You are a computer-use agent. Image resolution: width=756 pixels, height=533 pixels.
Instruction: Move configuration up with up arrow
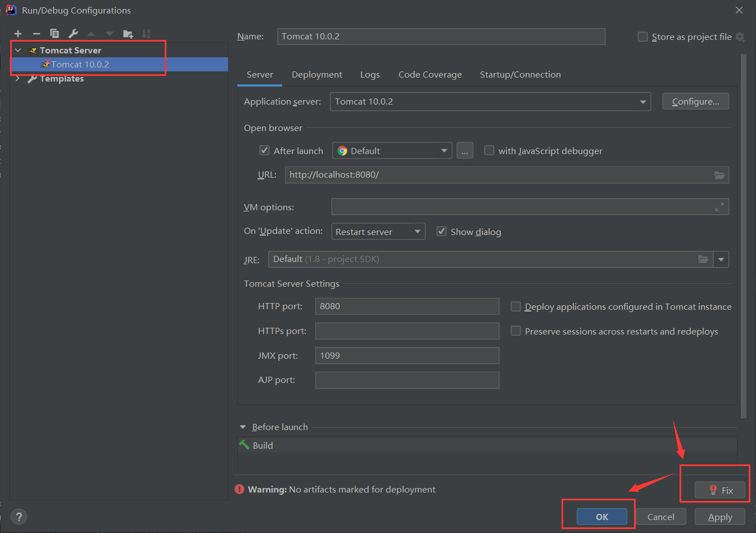pyautogui.click(x=91, y=34)
